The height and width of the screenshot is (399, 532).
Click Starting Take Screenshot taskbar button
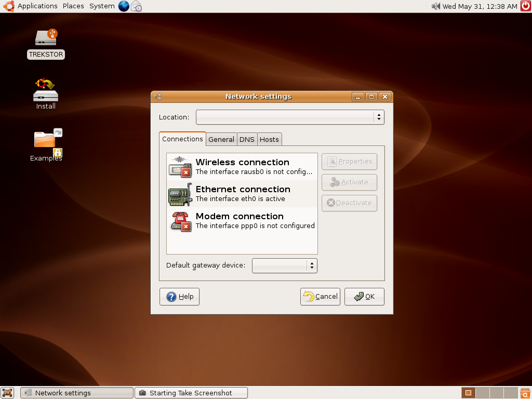tap(191, 393)
